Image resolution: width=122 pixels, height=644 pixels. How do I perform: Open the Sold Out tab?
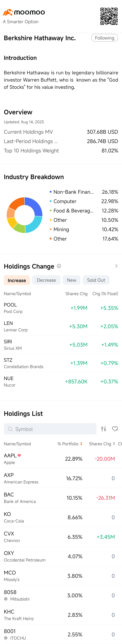96,280
